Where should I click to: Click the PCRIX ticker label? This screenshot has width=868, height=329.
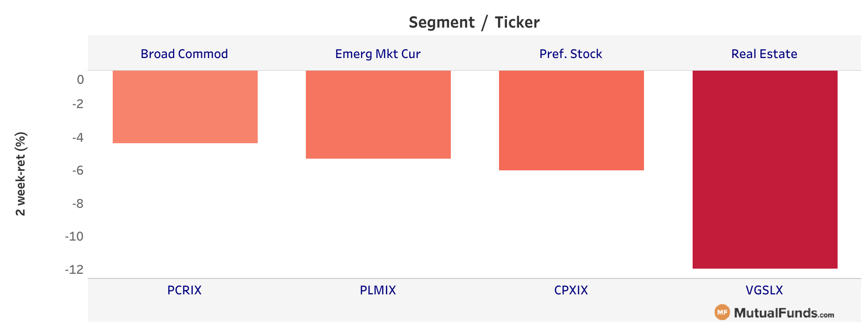pos(184,290)
